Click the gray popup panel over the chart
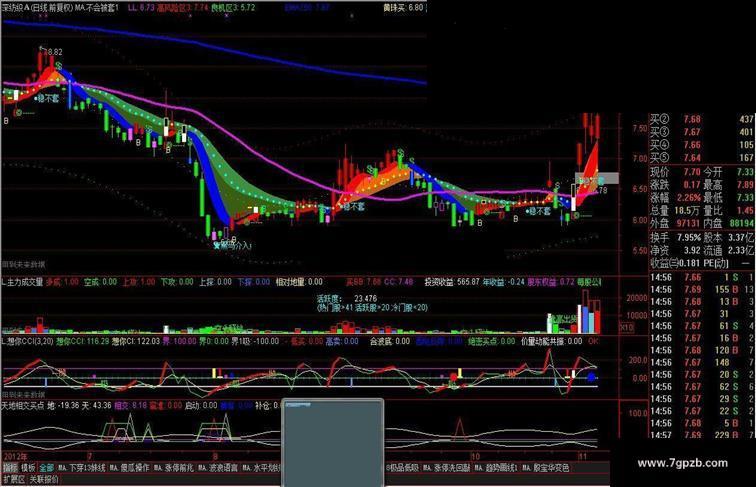 point(333,443)
